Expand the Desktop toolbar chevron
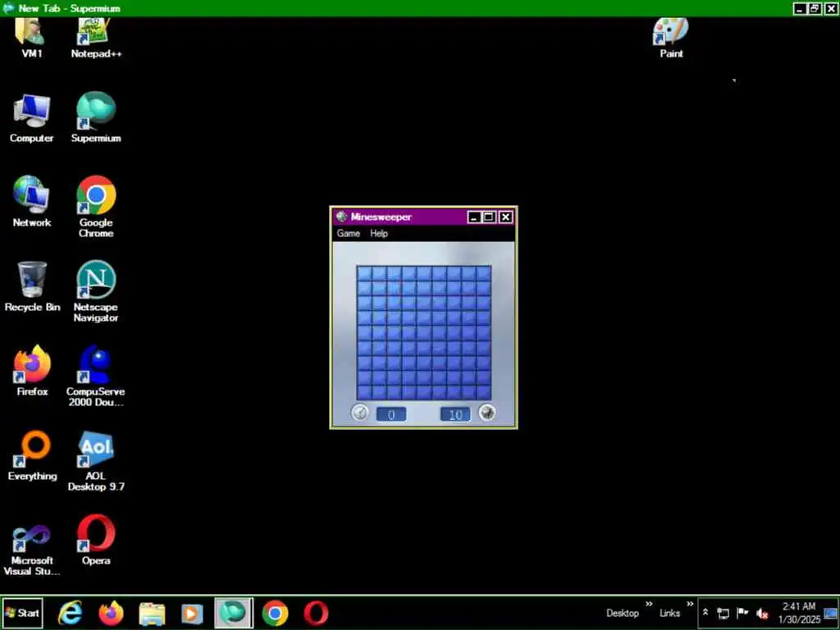This screenshot has height=630, width=840. 650,605
